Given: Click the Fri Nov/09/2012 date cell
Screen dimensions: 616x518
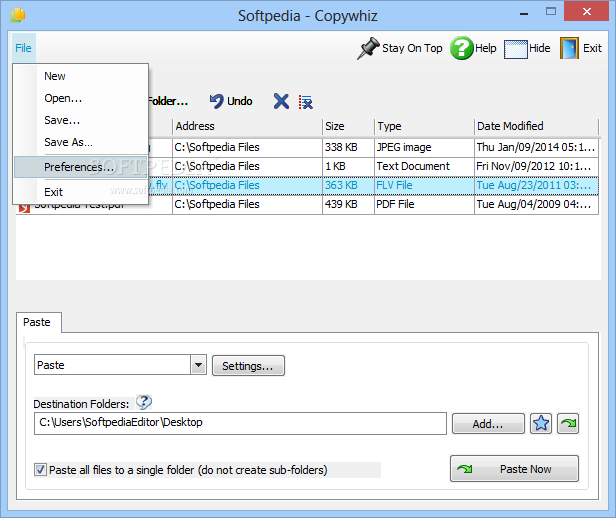Looking at the screenshot, I should pos(537,167).
